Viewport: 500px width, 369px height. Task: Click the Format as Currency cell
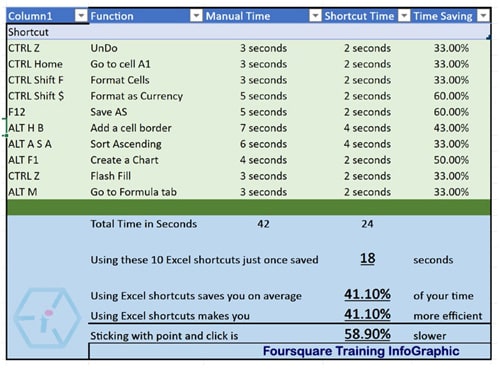(x=137, y=96)
